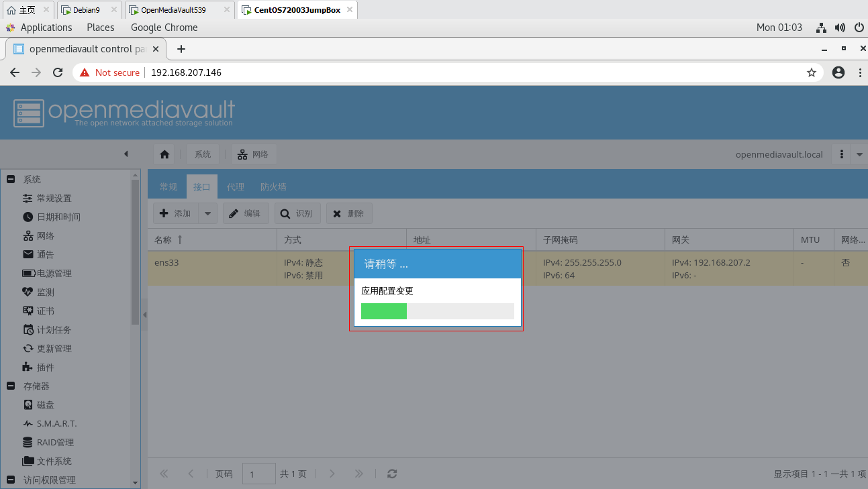Click the 添加 button
Screen dimensions: 868x489
click(176, 213)
